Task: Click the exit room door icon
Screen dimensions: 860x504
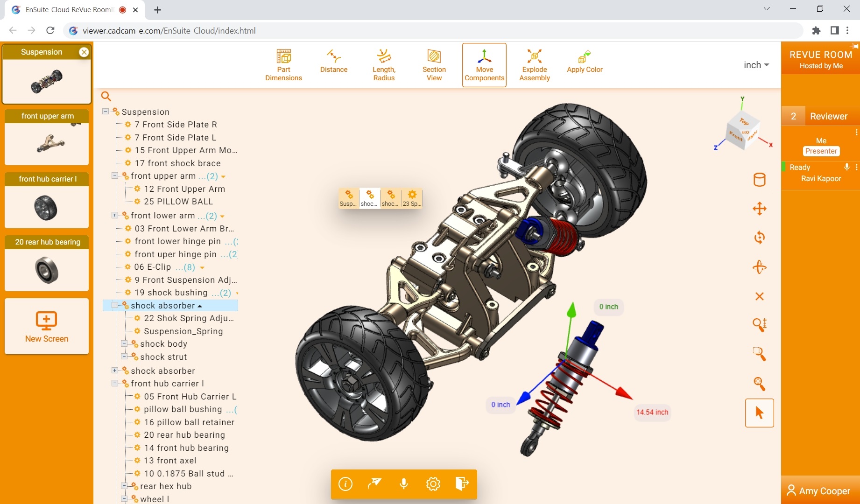Action: pyautogui.click(x=462, y=484)
